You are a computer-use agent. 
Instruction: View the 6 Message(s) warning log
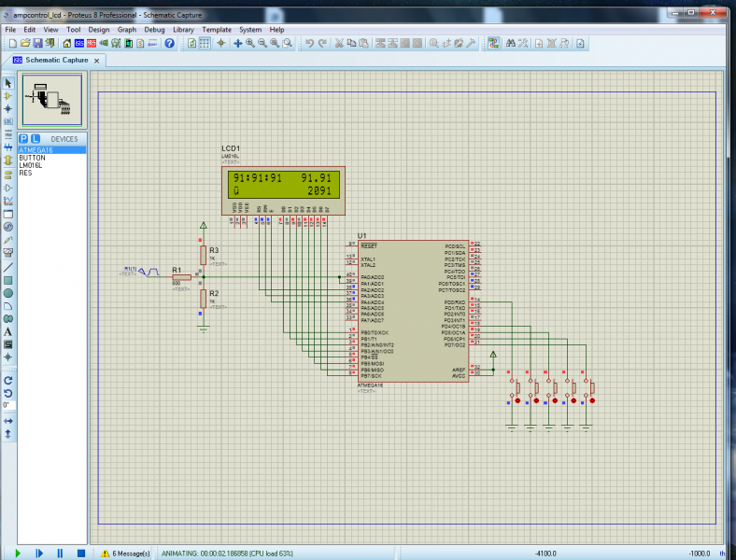tap(125, 553)
